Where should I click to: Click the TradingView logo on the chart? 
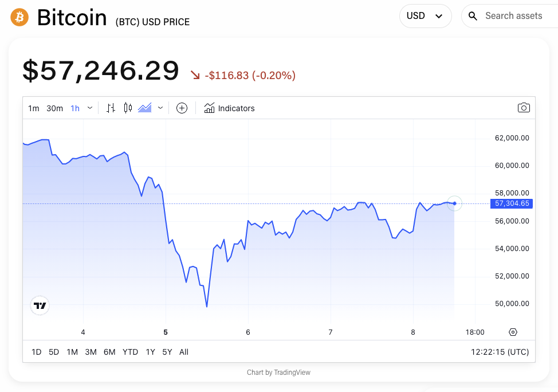tap(39, 305)
